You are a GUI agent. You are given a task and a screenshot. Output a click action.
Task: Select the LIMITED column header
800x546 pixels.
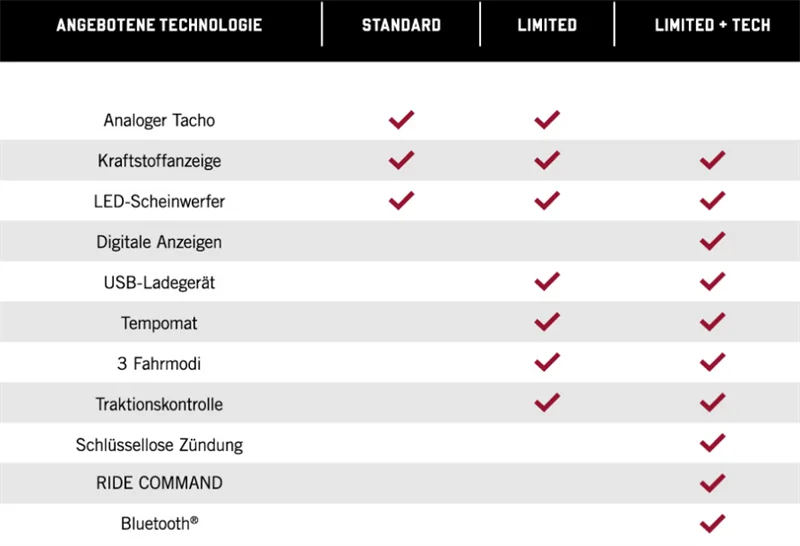(x=547, y=25)
